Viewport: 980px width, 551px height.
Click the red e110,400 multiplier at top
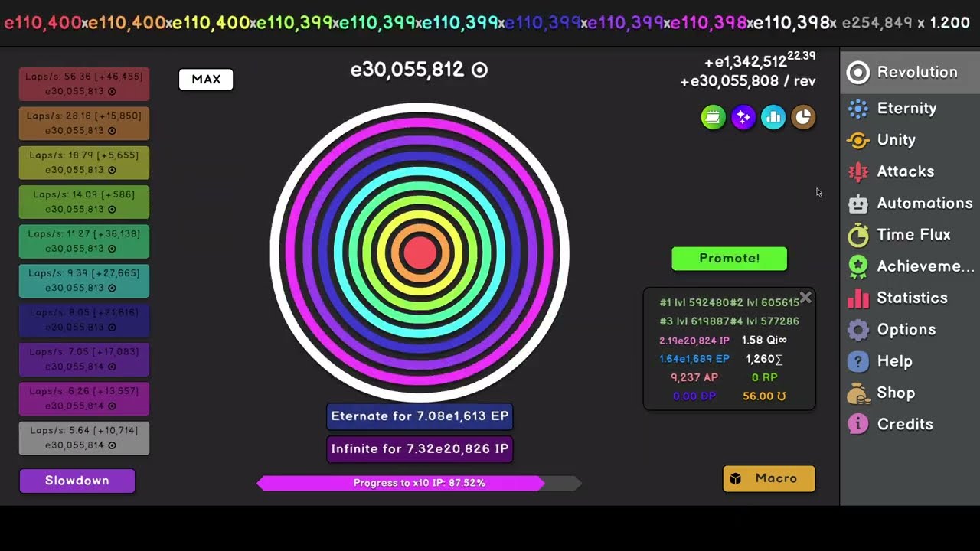click(43, 23)
